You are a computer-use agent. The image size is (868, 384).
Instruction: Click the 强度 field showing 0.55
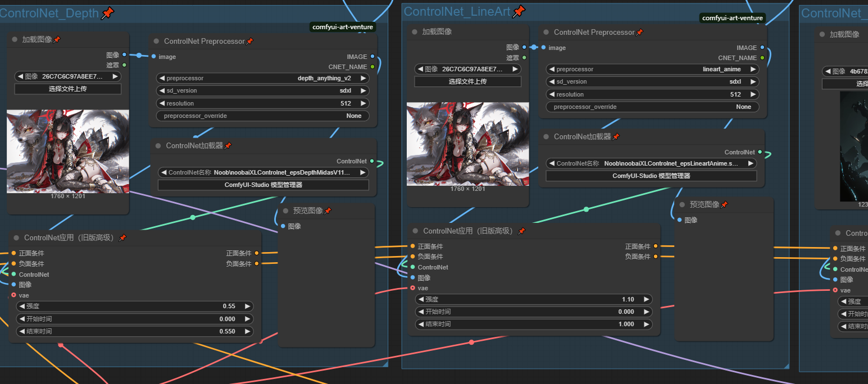[135, 307]
